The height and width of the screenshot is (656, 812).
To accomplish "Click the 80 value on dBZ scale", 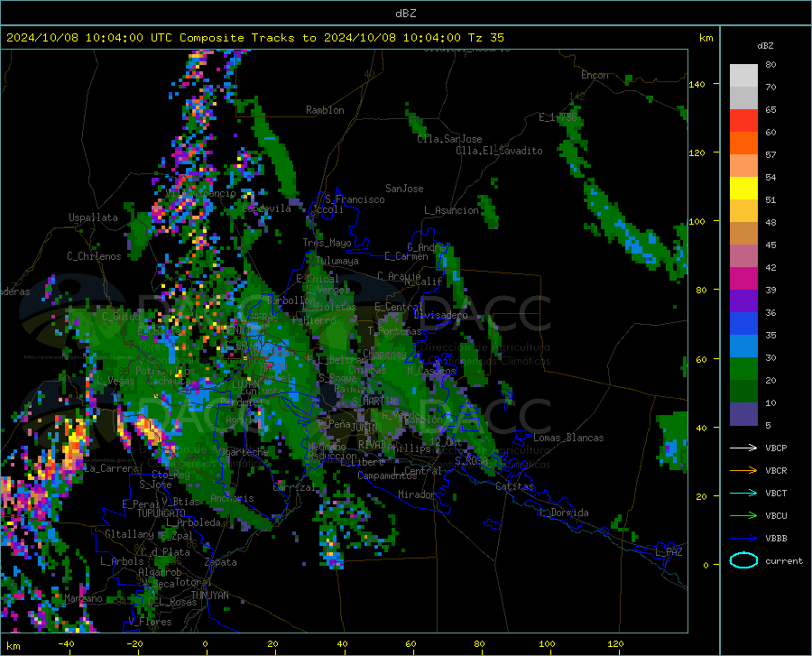I will point(770,65).
